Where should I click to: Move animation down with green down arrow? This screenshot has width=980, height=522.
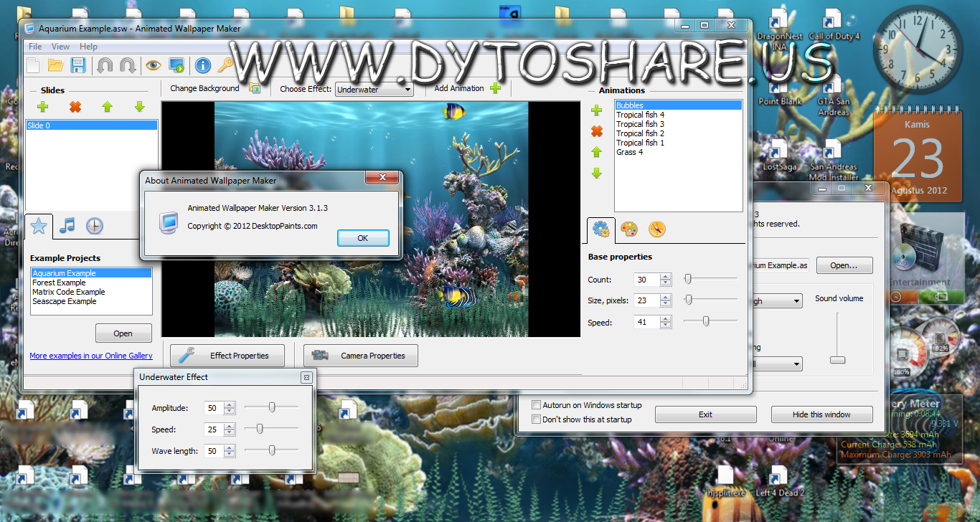(x=596, y=174)
